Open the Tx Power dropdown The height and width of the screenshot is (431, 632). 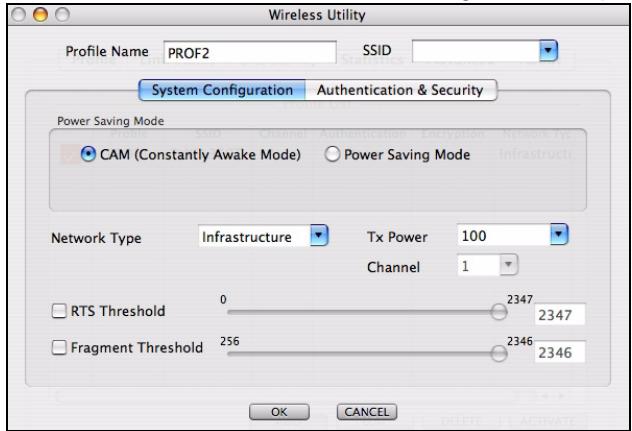[x=559, y=235]
